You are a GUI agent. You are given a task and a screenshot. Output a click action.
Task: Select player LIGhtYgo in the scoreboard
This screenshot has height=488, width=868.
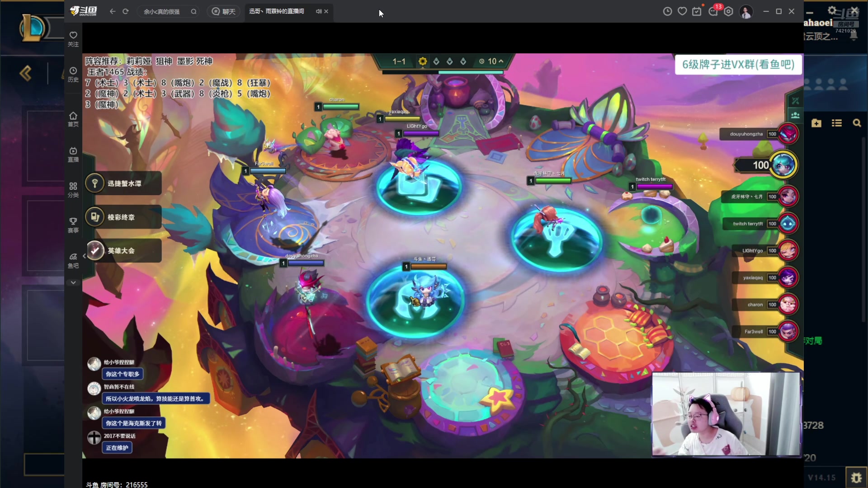(765, 251)
